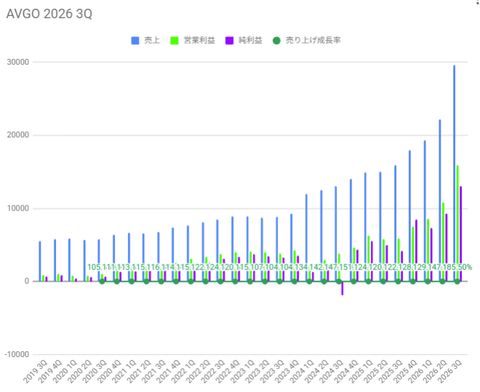Select the blue sales bar for 2019 3Q
Viewport: 480px width, 392px height.
pyautogui.click(x=40, y=261)
